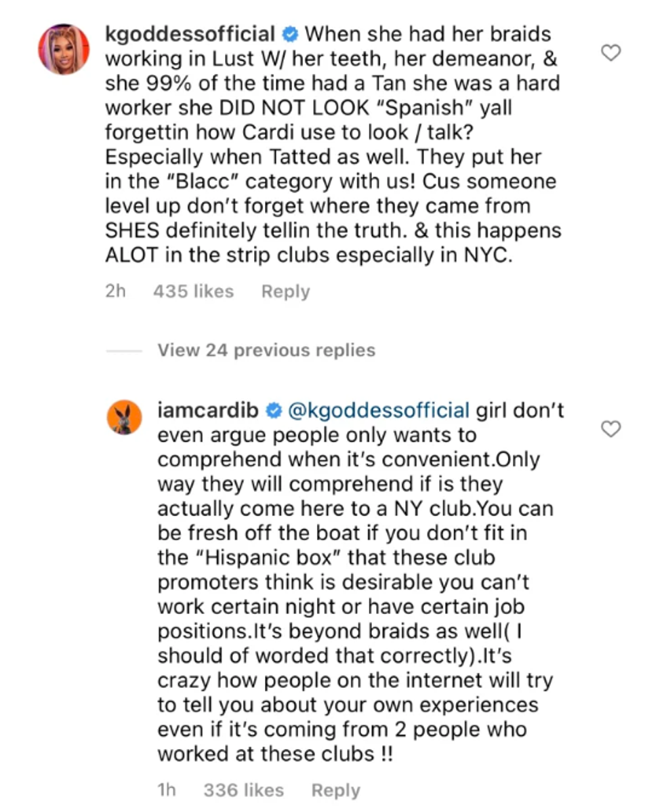The image size is (664, 812).
Task: Like kgoddessofficial's comment with the heart
Action: (x=611, y=52)
